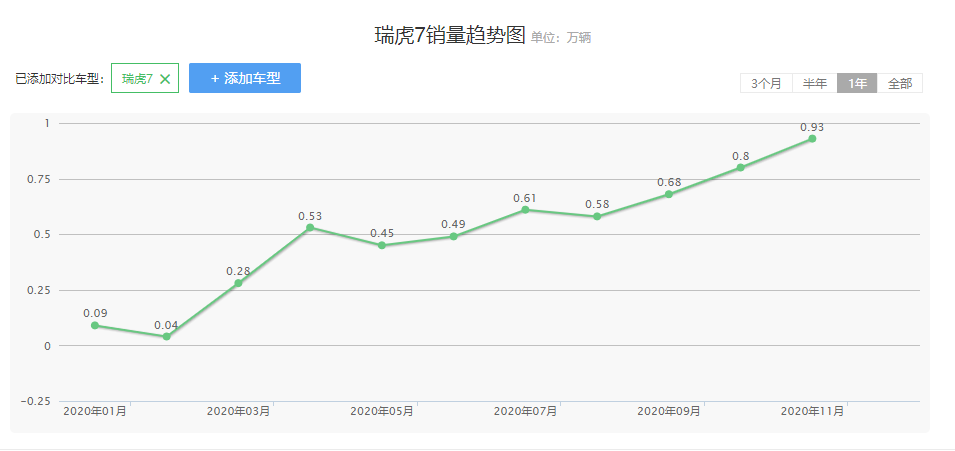Image resolution: width=955 pixels, height=451 pixels.
Task: Select the 1年 range tab
Action: point(857,83)
